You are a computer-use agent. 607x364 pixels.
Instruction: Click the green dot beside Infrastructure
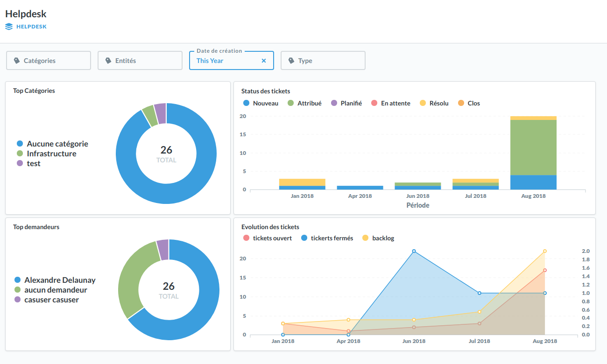coord(20,154)
